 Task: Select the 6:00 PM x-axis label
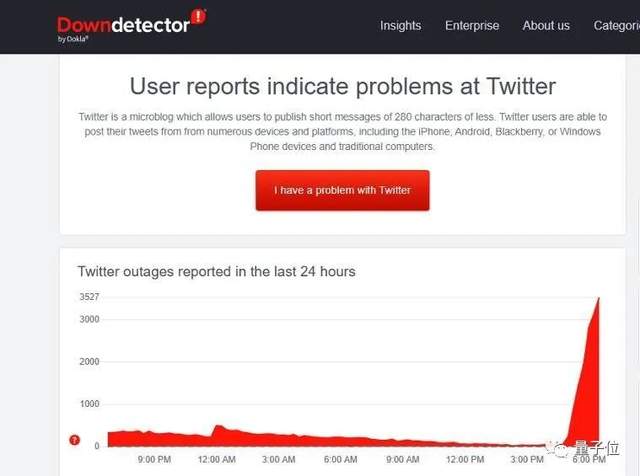click(x=590, y=460)
